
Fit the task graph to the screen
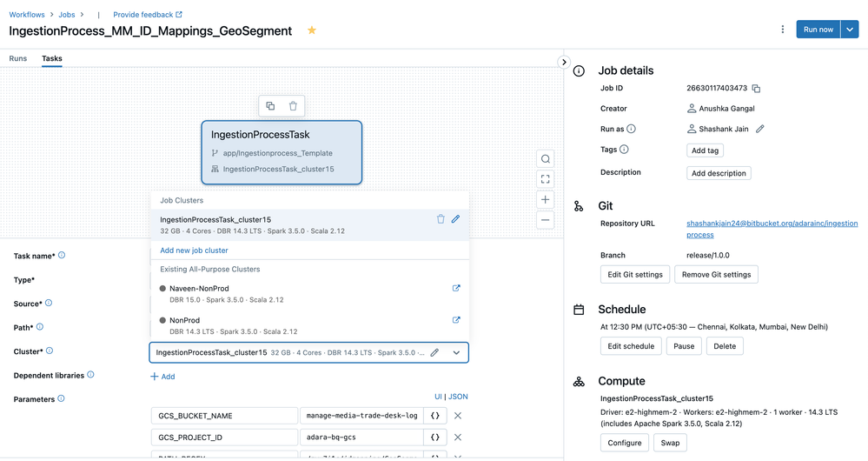click(545, 179)
